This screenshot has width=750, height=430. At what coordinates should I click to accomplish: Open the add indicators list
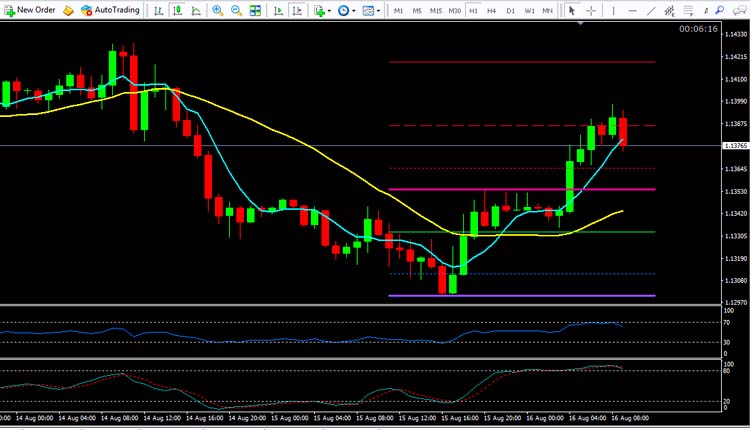(x=319, y=10)
